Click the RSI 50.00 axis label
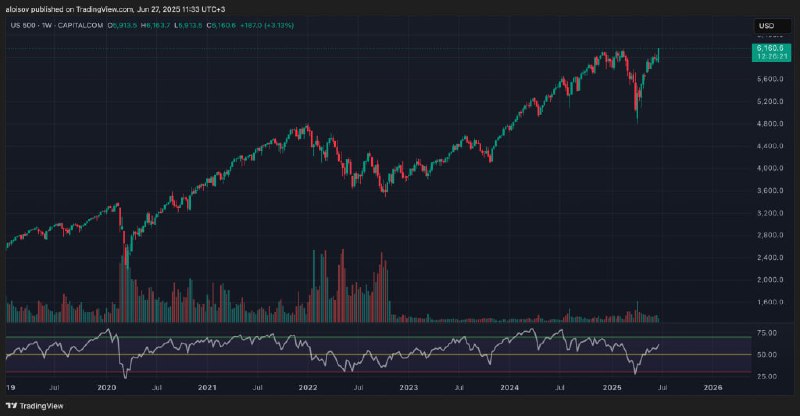 pyautogui.click(x=768, y=355)
